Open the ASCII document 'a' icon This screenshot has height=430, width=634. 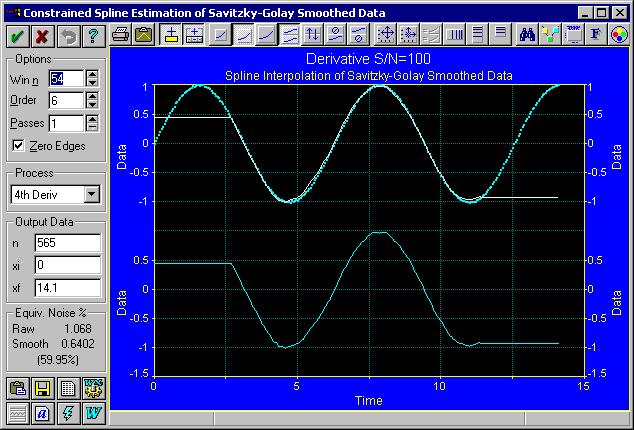pos(42,413)
